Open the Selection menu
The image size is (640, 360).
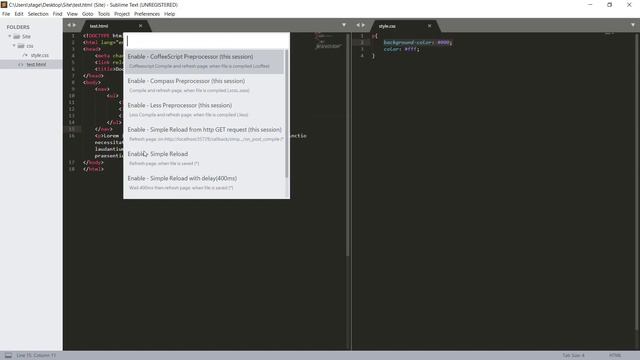(38, 14)
